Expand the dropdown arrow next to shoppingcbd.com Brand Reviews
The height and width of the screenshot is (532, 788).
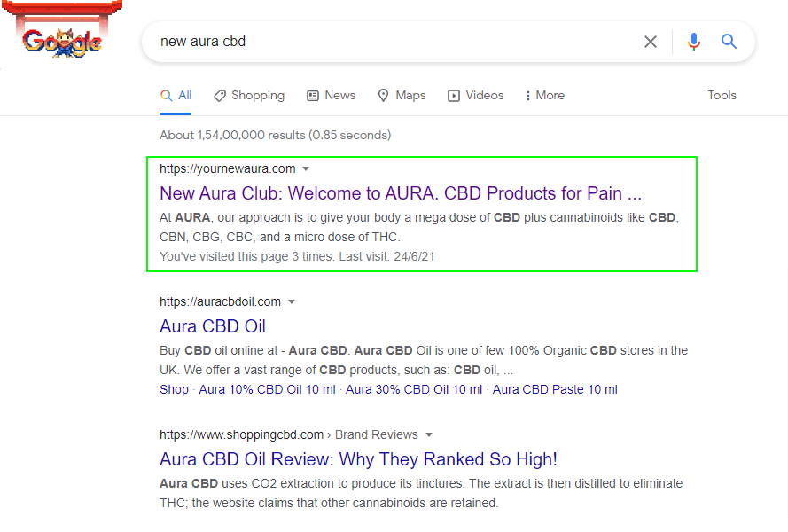(429, 435)
